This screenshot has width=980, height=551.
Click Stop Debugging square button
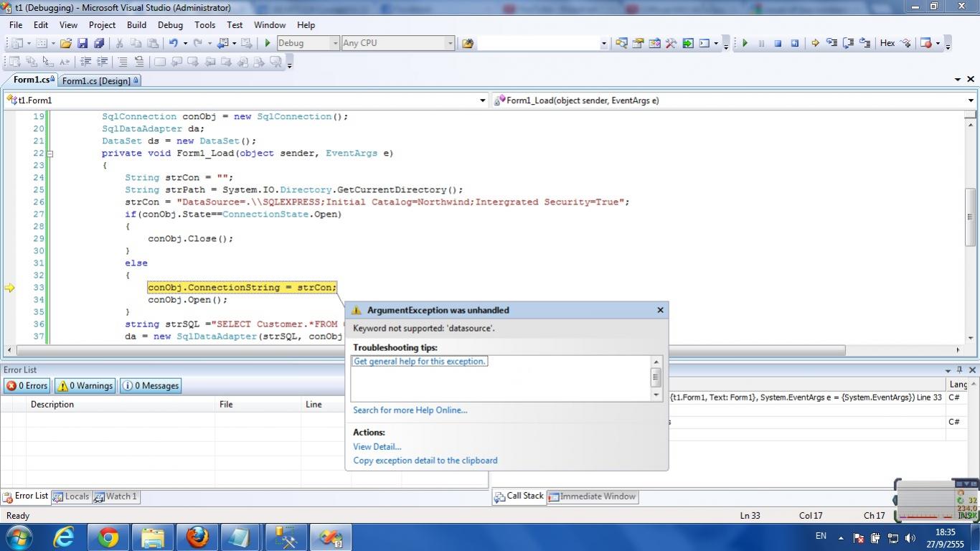pos(778,43)
